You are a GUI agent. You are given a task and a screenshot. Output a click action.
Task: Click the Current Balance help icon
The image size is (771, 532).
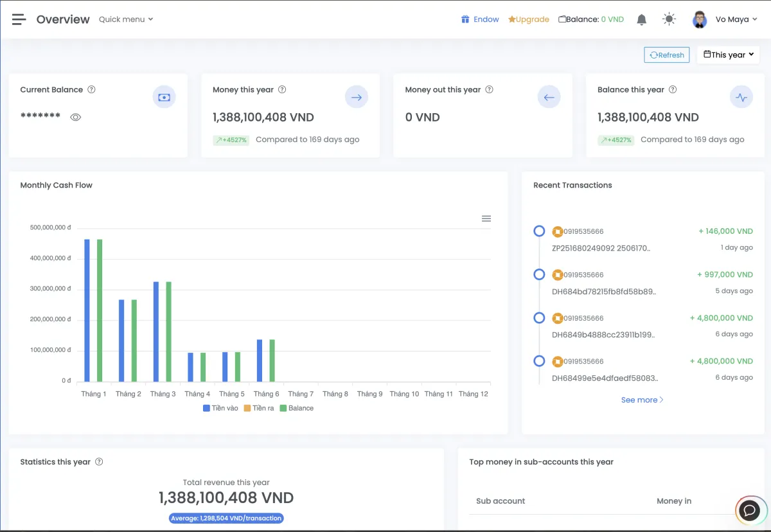[91, 90]
